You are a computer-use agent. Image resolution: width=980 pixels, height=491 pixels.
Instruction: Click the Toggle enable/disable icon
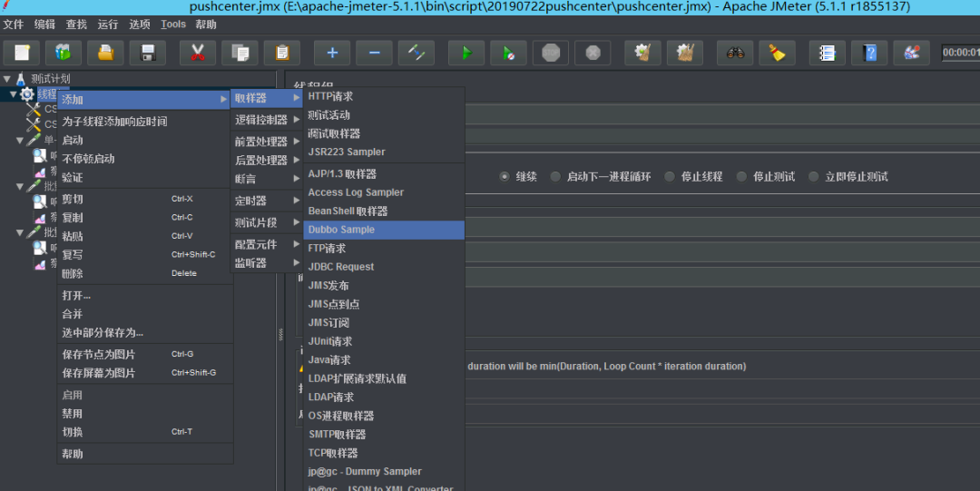click(x=416, y=53)
